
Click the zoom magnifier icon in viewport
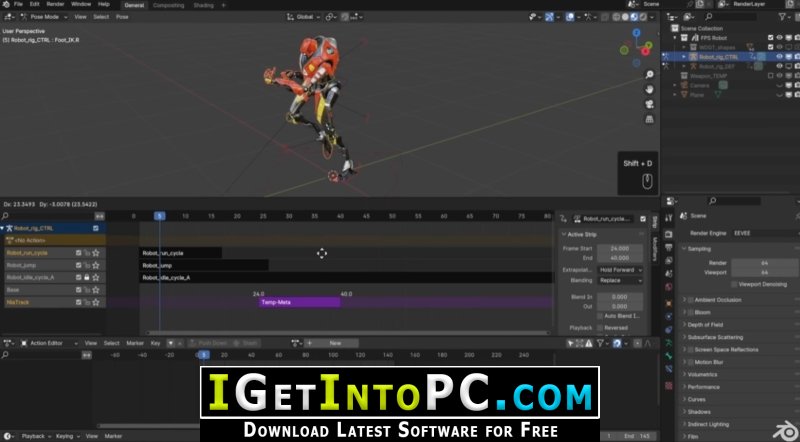[x=648, y=73]
